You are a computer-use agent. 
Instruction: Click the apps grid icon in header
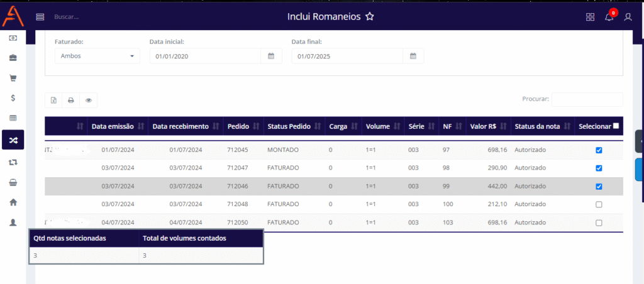[x=590, y=17]
